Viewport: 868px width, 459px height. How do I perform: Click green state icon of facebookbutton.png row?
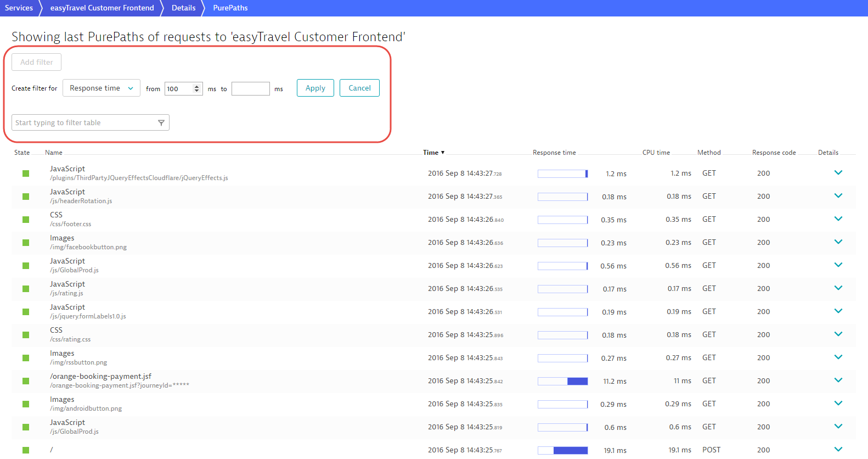pyautogui.click(x=26, y=243)
